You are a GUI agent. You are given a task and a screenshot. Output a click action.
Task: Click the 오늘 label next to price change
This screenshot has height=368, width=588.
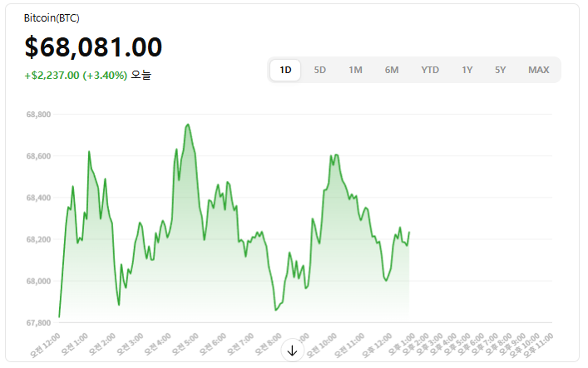pyautogui.click(x=141, y=76)
